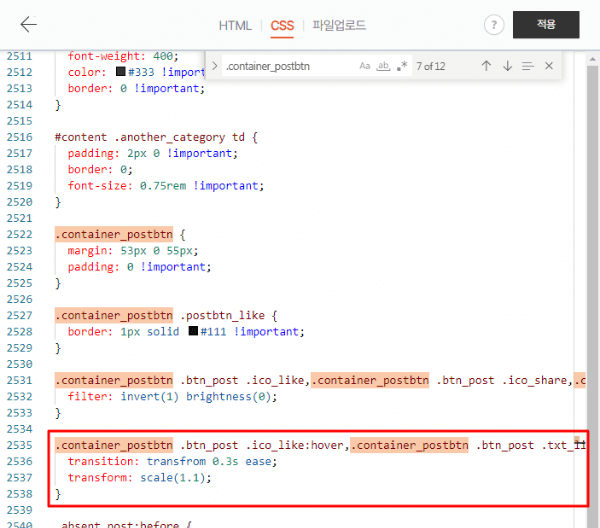
Task: Jump to next match arrow
Action: click(507, 66)
